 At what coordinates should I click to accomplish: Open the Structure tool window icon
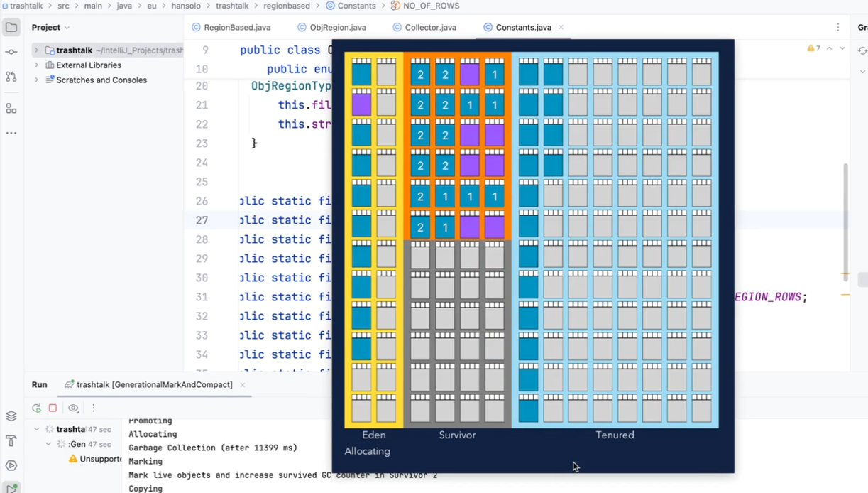11,108
